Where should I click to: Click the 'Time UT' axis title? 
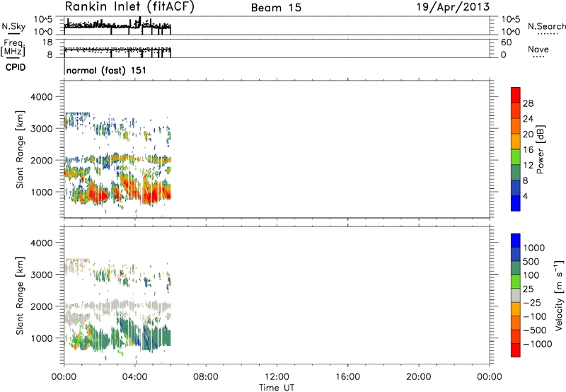pos(277,388)
